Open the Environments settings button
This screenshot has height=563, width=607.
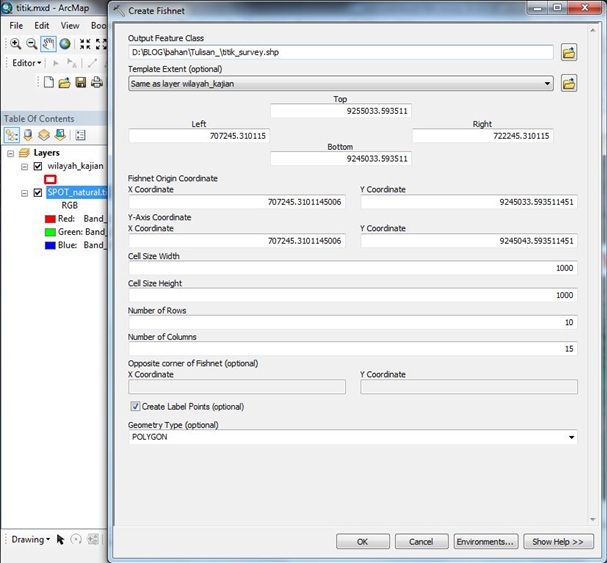[x=485, y=541]
